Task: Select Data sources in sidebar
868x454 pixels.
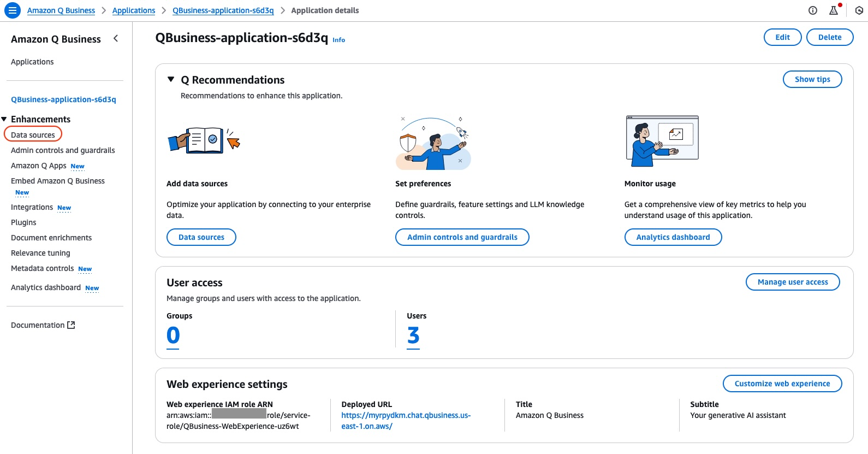Action: click(33, 135)
